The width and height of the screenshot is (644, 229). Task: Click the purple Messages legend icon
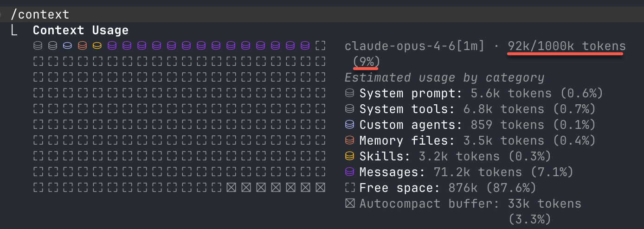tap(350, 172)
